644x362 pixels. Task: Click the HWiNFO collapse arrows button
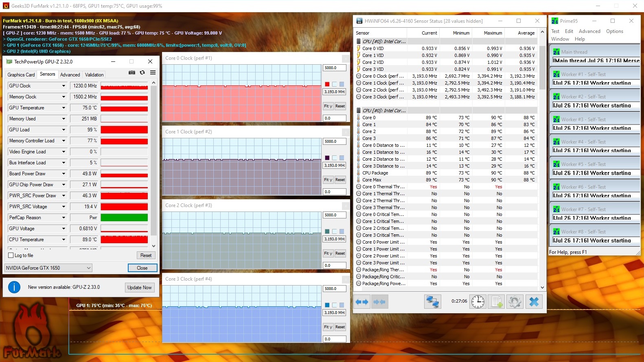(379, 302)
